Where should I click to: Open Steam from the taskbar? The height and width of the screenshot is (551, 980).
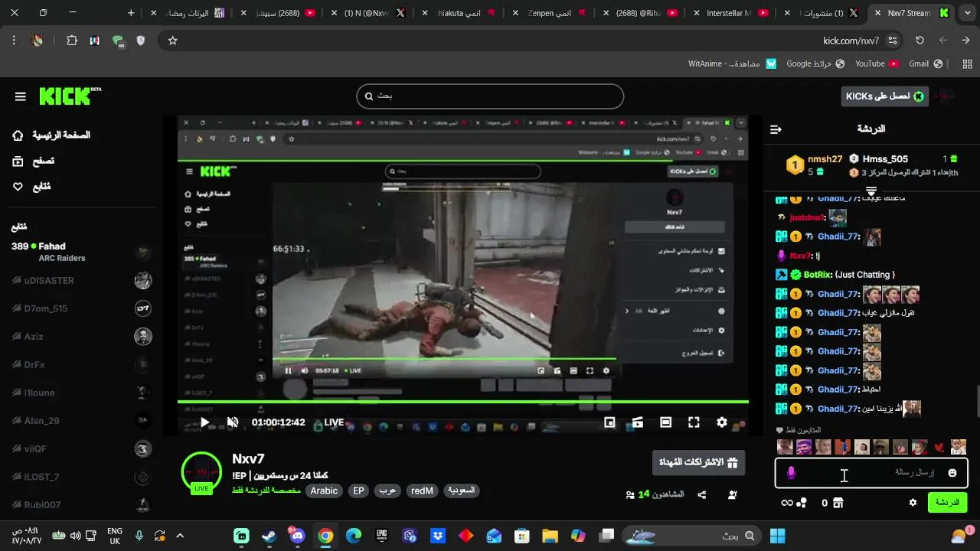(269, 536)
